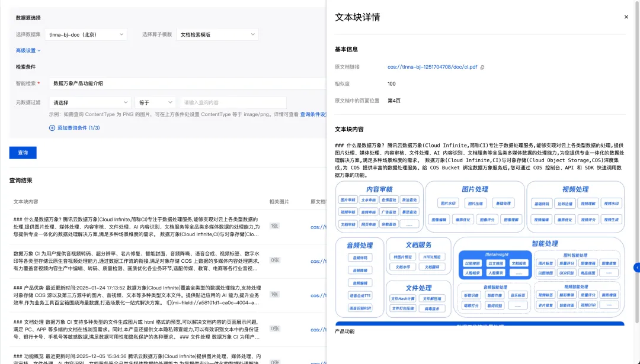Click the plus icon beside 添加查询条件
The image size is (640, 364).
(x=51, y=127)
